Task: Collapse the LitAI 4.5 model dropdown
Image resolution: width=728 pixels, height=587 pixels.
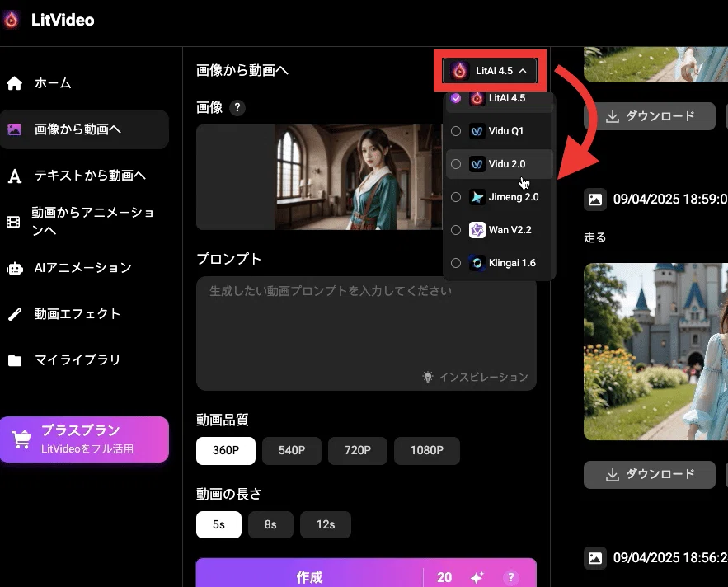Action: [x=490, y=71]
